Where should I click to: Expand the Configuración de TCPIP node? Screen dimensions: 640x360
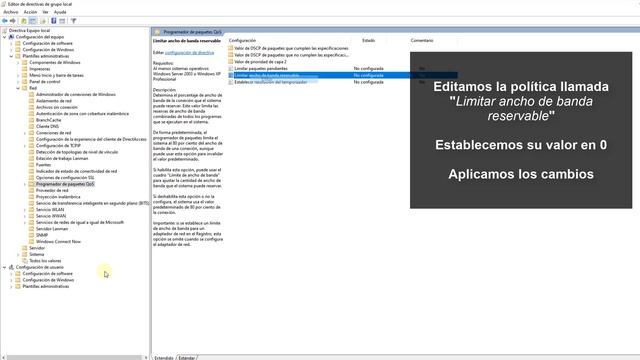24,146
